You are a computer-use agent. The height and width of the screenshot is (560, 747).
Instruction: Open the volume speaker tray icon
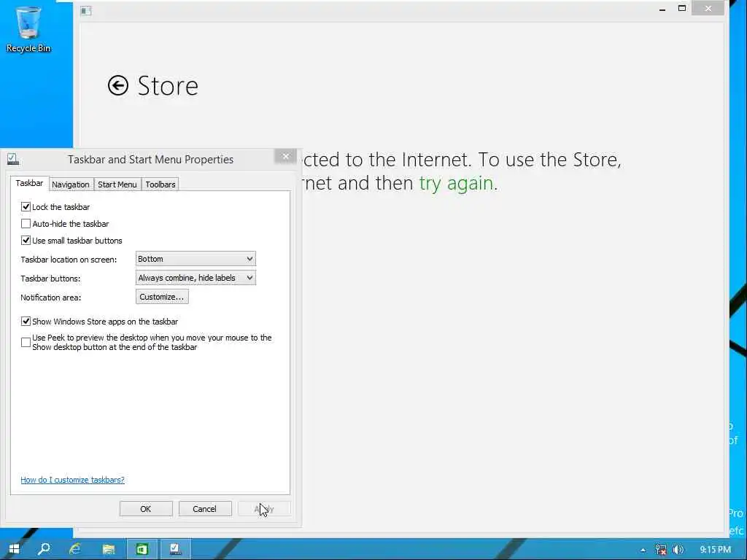coord(678,550)
